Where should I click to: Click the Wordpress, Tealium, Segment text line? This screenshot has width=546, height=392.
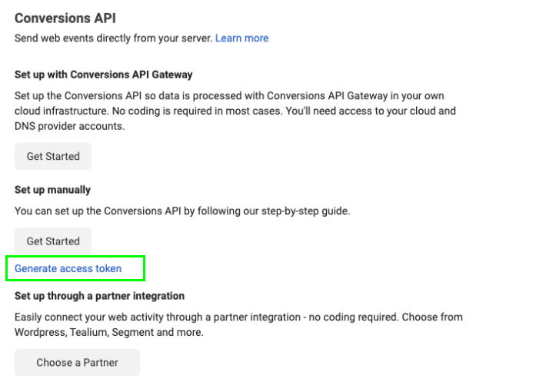[109, 332]
